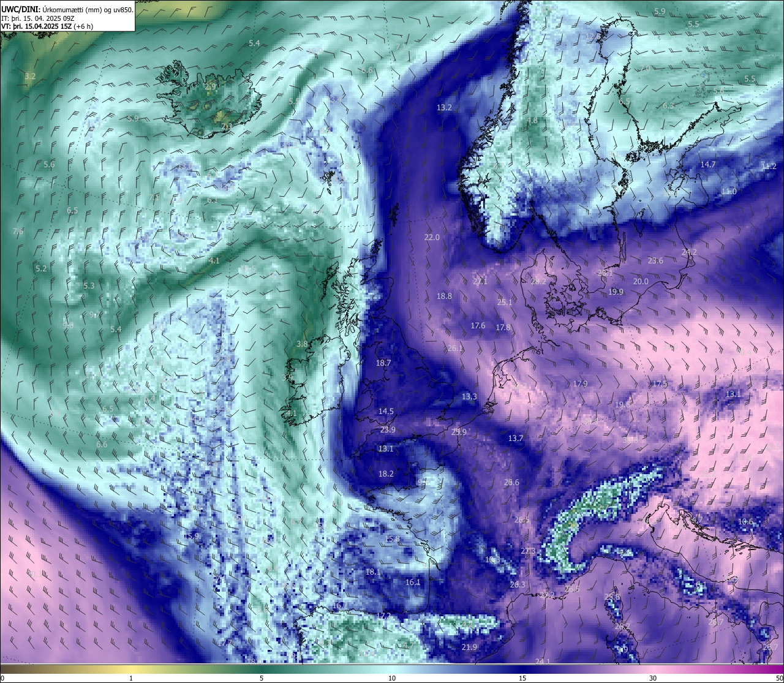This screenshot has width=784, height=683.
Task: Click the 19.9 value near Denmark
Action: pyautogui.click(x=616, y=292)
